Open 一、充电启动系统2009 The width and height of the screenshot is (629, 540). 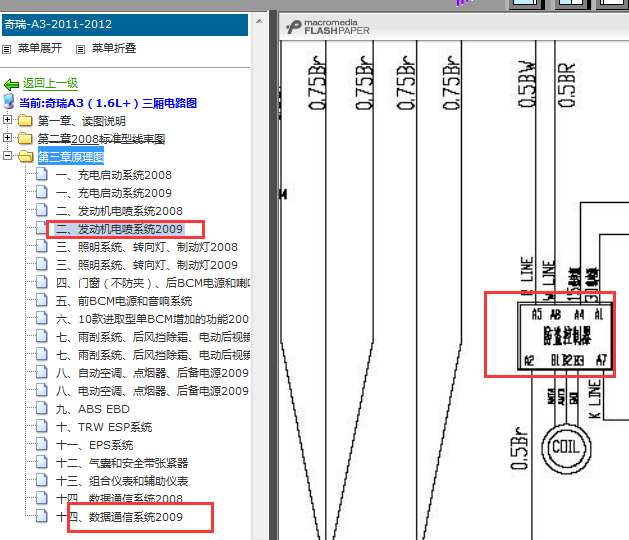(114, 193)
